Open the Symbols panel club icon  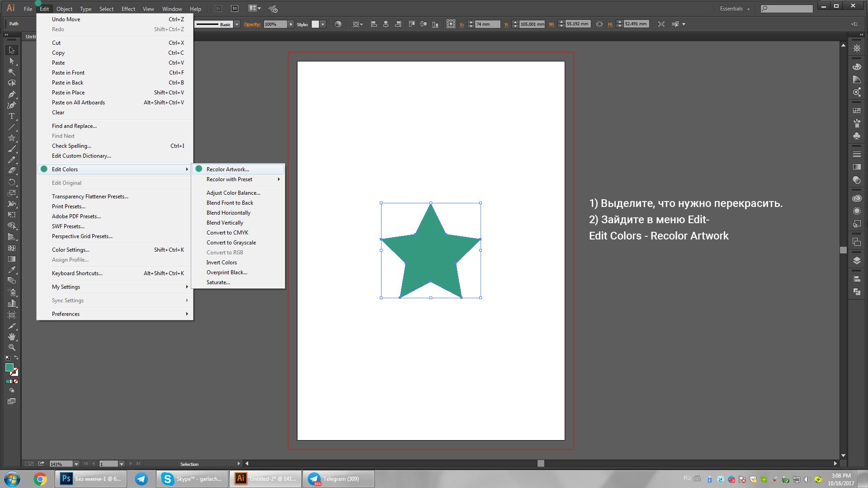pos(856,136)
